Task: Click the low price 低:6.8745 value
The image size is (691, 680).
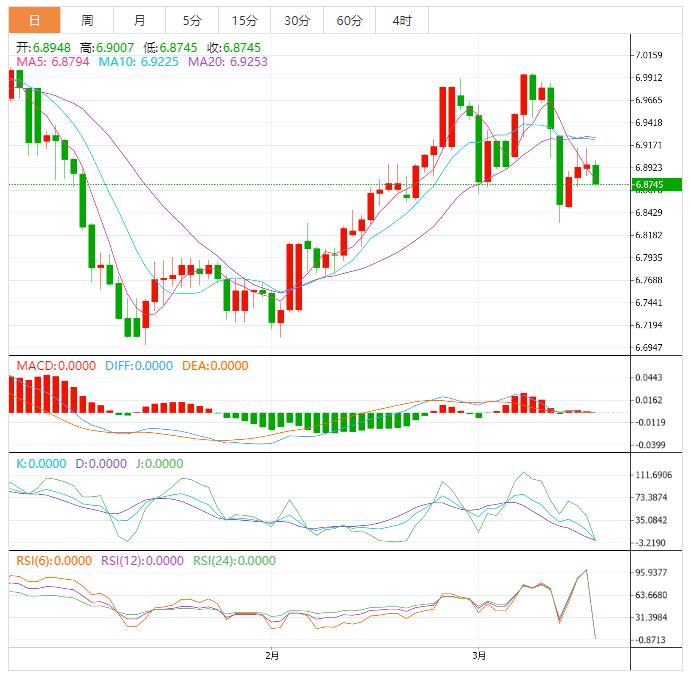Action: coord(170,48)
